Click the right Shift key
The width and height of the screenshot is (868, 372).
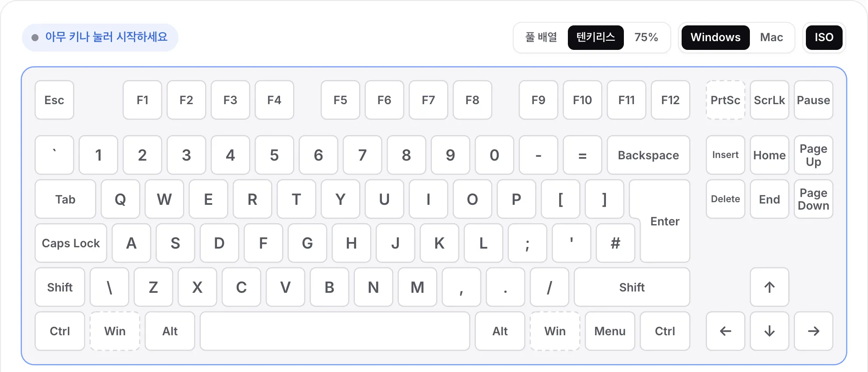pyautogui.click(x=632, y=287)
